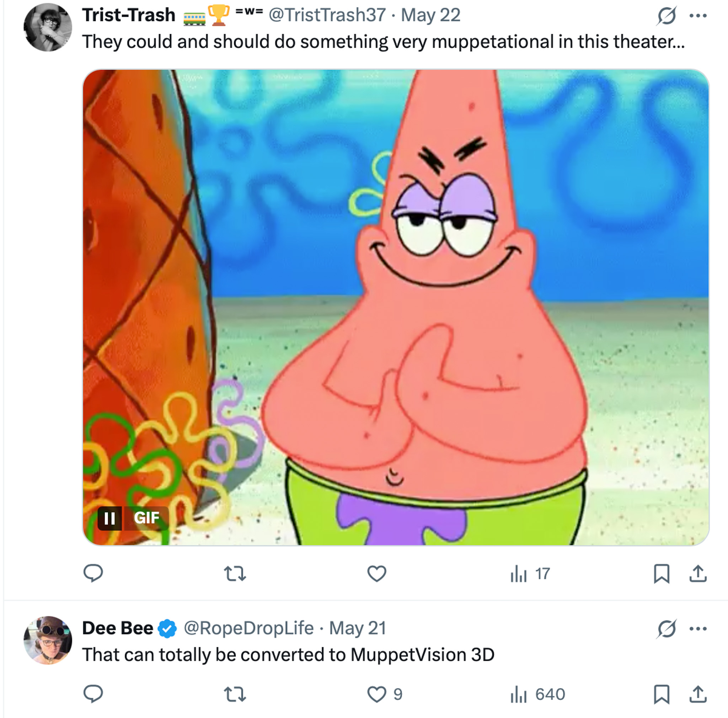The image size is (728, 718).
Task: View analytics showing 17 views
Action: tap(530, 574)
